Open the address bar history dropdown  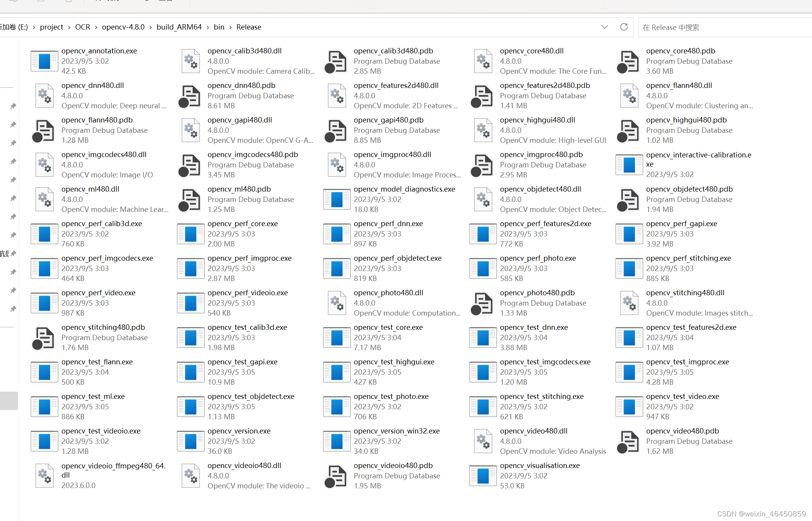(604, 27)
